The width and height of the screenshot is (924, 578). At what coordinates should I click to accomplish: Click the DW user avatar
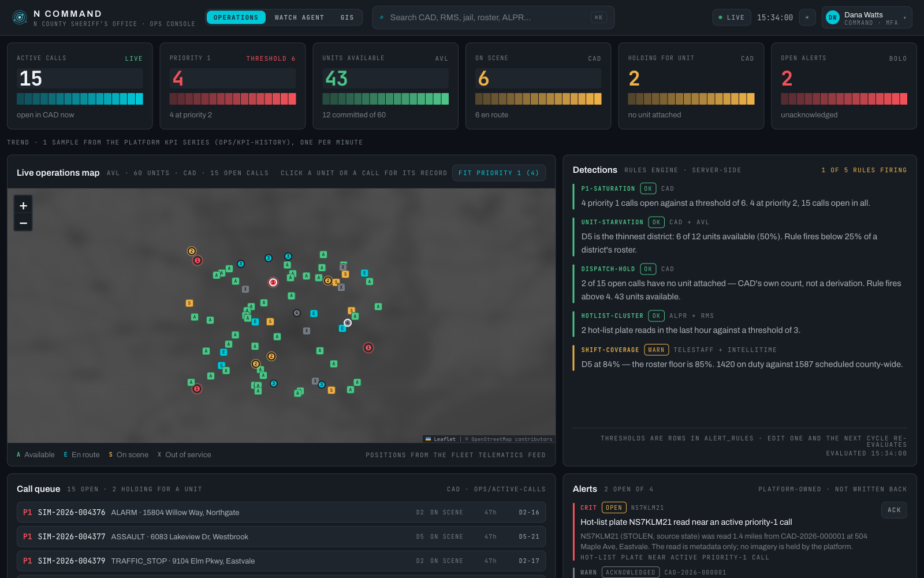(x=832, y=18)
